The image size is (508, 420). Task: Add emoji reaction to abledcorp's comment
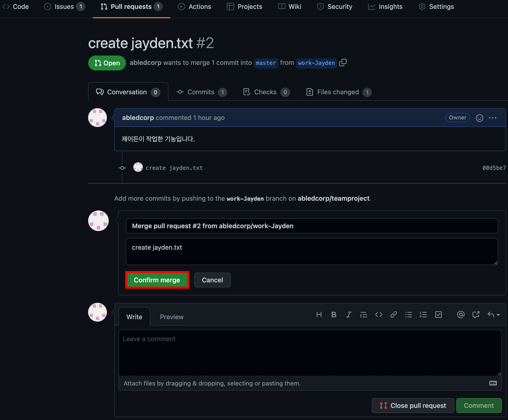point(479,118)
